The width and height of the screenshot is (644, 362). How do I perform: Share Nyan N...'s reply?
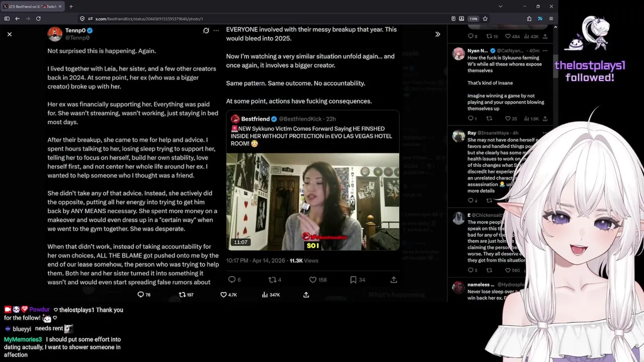tap(545, 119)
